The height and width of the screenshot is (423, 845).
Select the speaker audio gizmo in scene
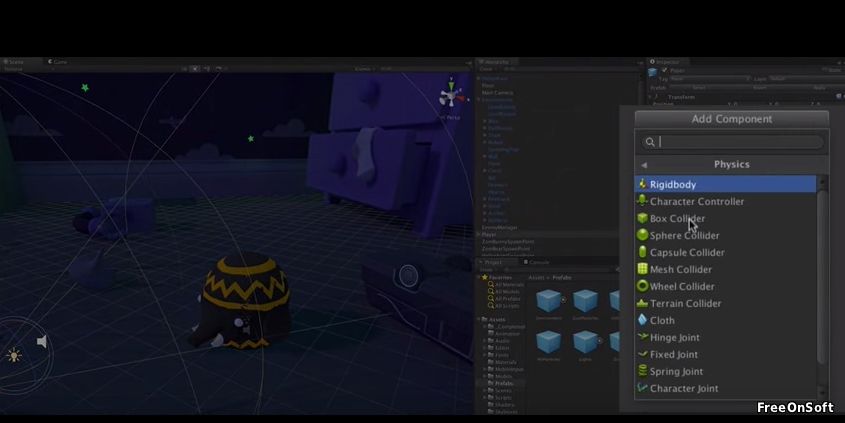pos(41,342)
